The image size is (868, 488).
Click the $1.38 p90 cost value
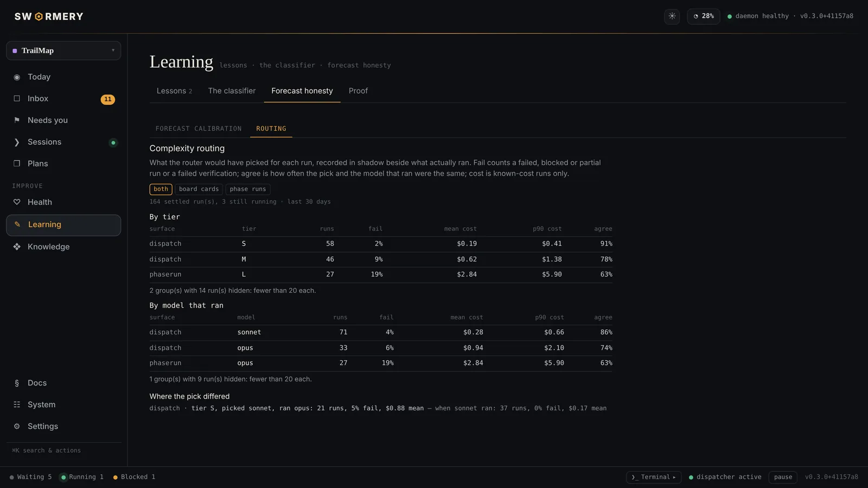[552, 259]
